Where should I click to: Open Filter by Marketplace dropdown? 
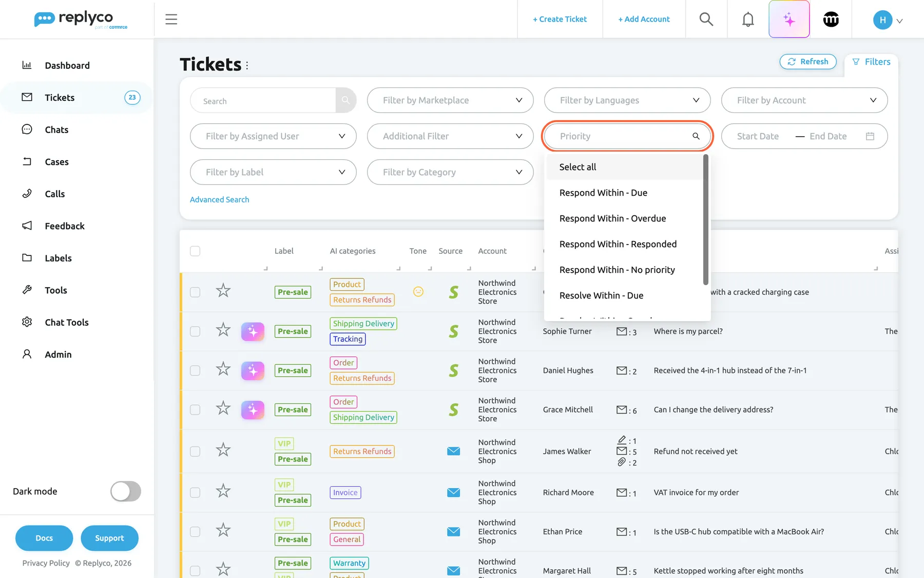pos(450,100)
